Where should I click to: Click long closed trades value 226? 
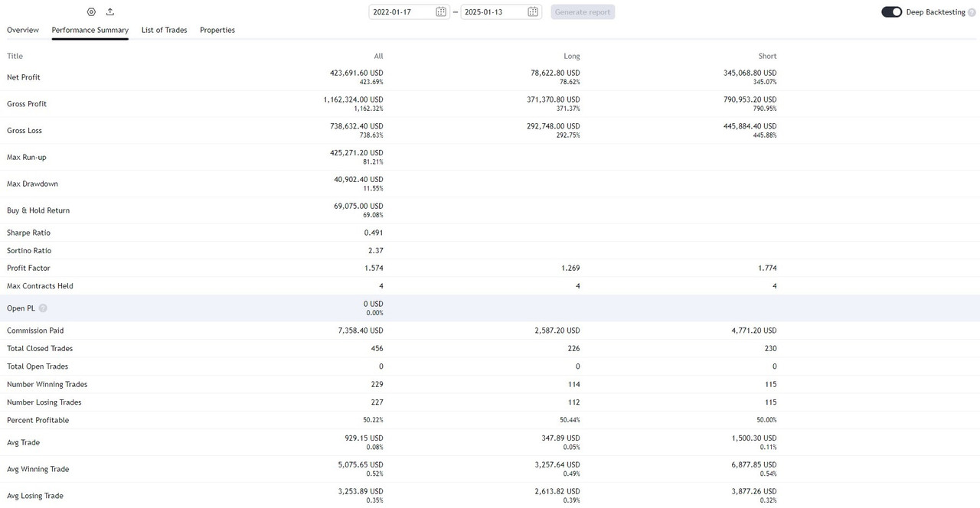pyautogui.click(x=573, y=349)
